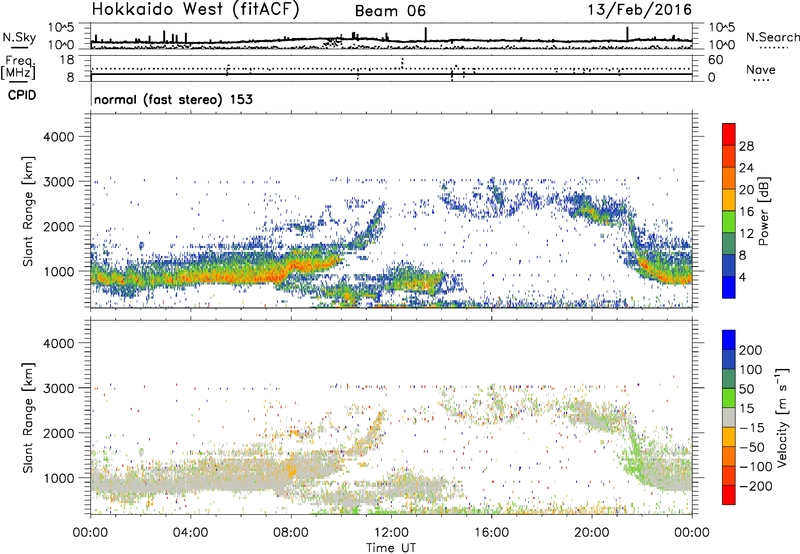Click the 'Time UT' axis label
The image size is (800, 554).
391,547
